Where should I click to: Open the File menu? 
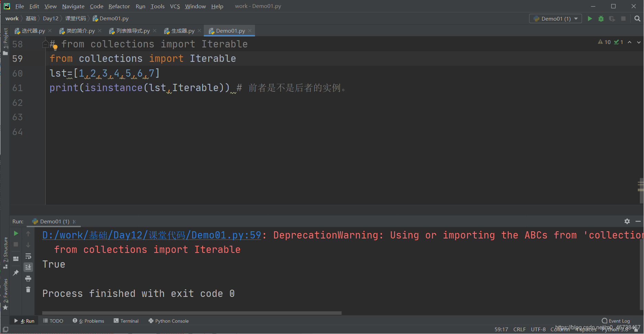click(20, 6)
